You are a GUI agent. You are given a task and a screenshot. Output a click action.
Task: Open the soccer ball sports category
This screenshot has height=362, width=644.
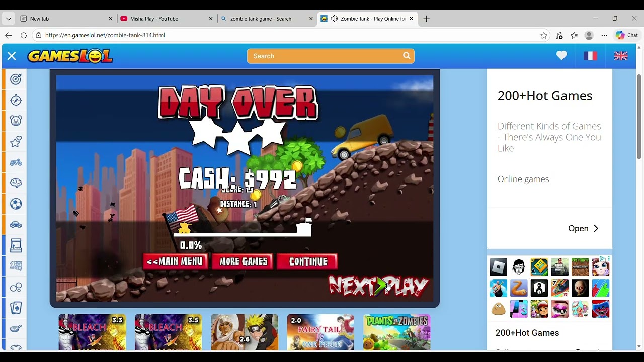pyautogui.click(x=16, y=204)
